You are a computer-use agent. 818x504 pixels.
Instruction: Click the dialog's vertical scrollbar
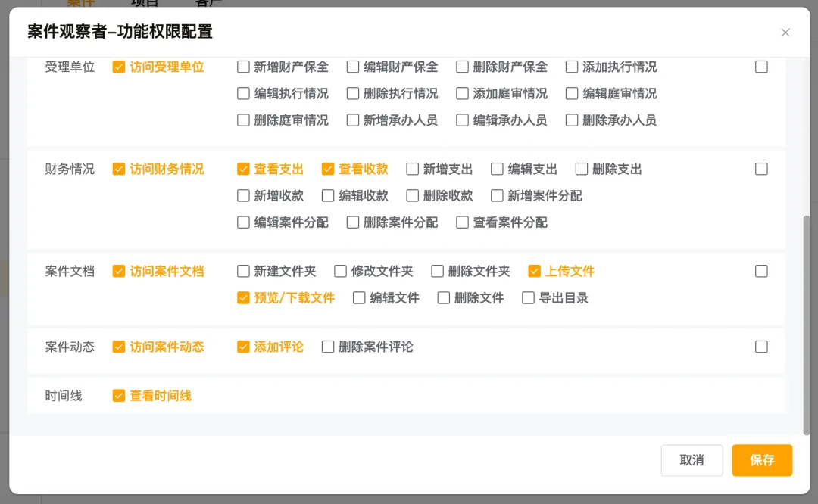(806, 325)
